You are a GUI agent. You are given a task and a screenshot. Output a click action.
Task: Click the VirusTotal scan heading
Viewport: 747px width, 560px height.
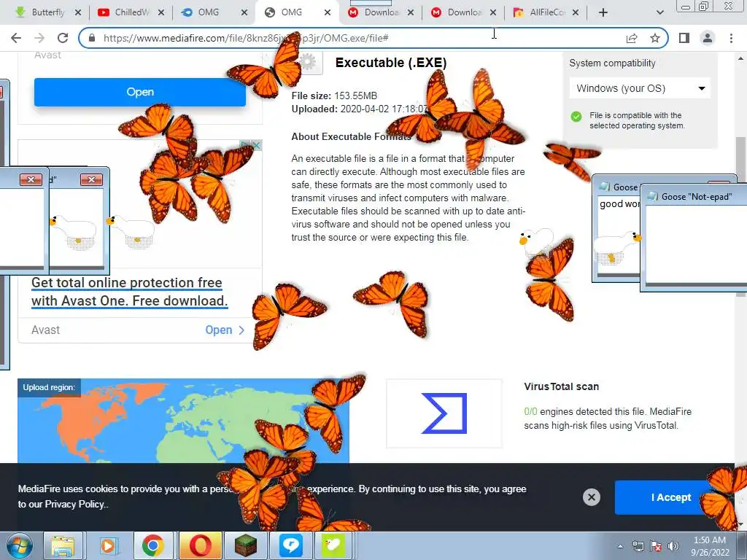pos(561,386)
